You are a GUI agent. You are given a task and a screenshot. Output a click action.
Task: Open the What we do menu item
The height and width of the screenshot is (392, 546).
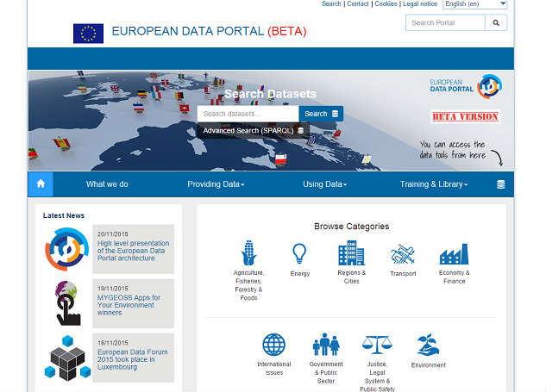pos(107,184)
